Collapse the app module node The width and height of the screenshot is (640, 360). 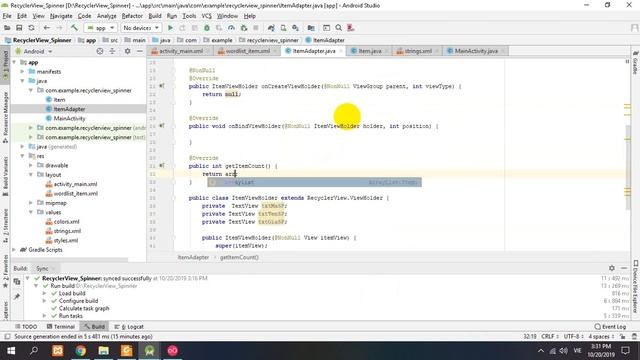14,62
